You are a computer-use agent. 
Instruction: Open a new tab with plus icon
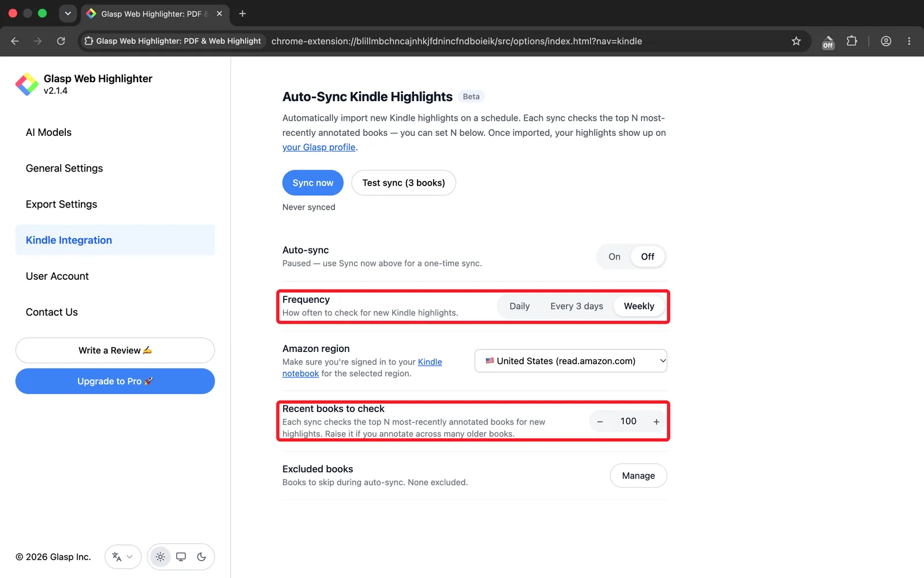click(243, 13)
